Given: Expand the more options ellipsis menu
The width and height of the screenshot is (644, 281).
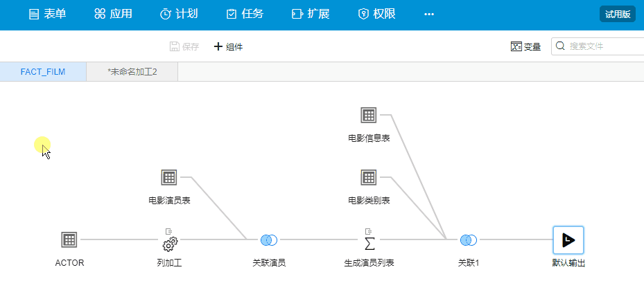Looking at the screenshot, I should click(x=429, y=14).
